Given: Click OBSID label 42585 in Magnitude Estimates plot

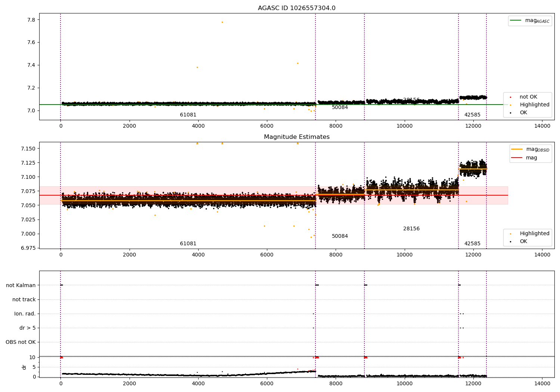Looking at the screenshot, I should [472, 244].
